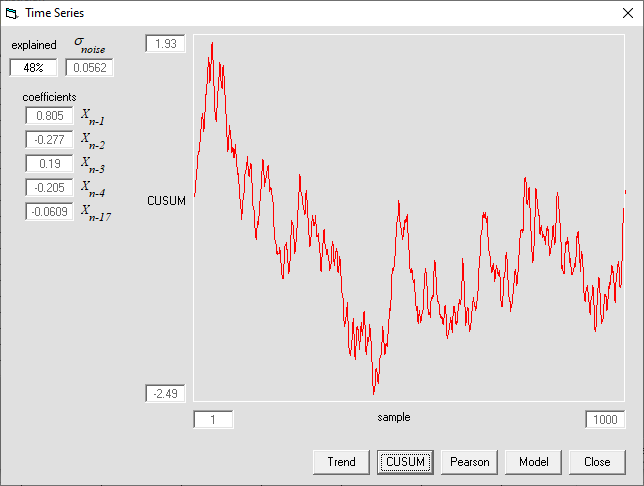Click the sigma noise 0.0562 field
Screen dimensions: 644x486
pos(89,67)
